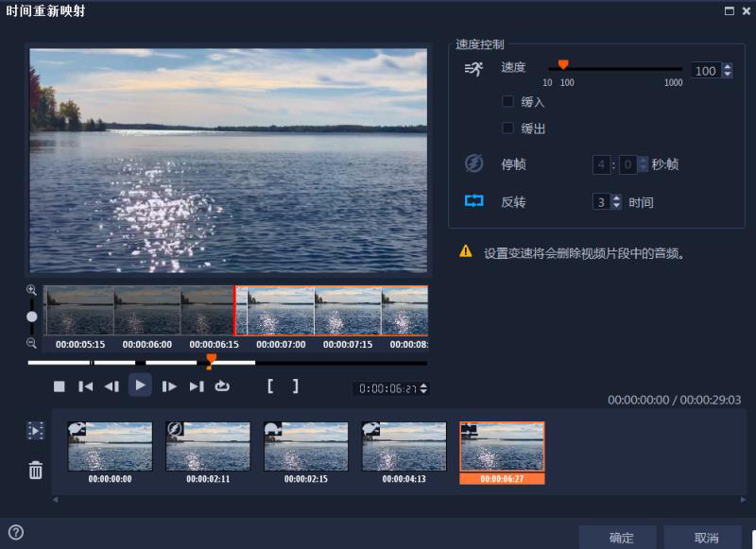Click the filmstrip frame at 00:00:07:00
The image size is (756, 549).
[281, 311]
